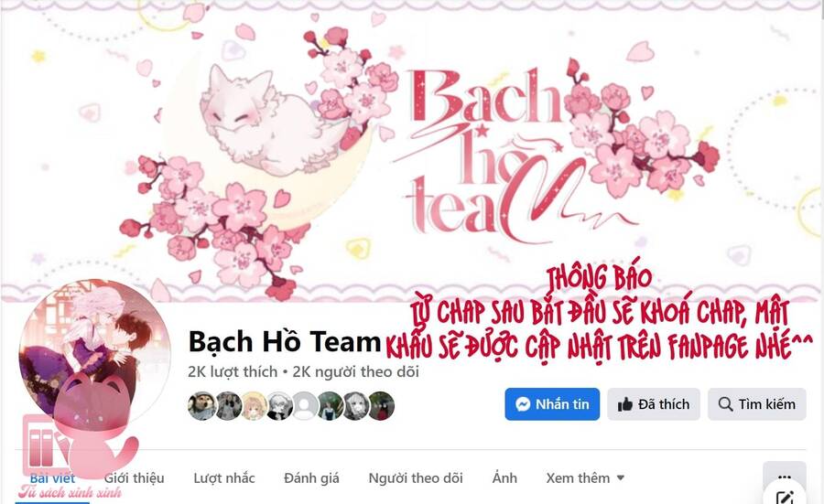This screenshot has height=504, width=824.
Task: Click the thumbs-up icon in Đã thích
Action: 625,405
